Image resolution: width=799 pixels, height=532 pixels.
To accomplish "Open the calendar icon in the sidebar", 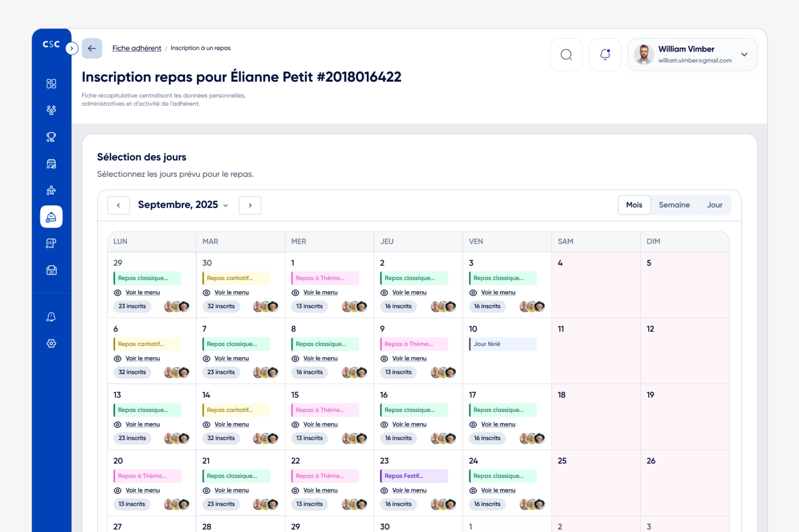I will tap(51, 164).
